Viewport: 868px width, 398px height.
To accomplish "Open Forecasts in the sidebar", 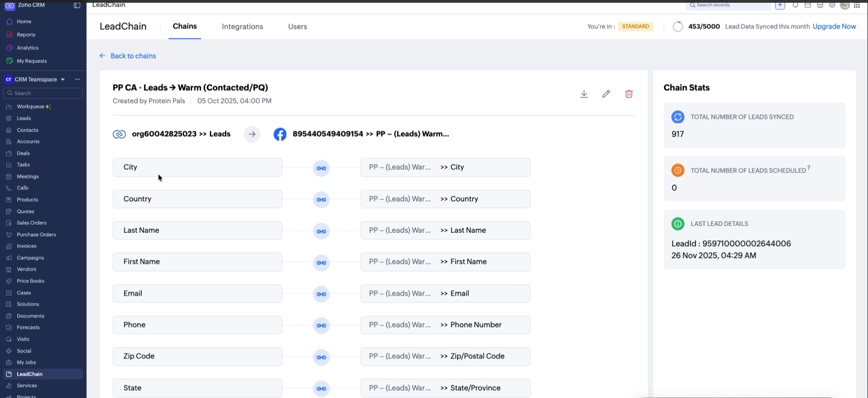I will [28, 328].
